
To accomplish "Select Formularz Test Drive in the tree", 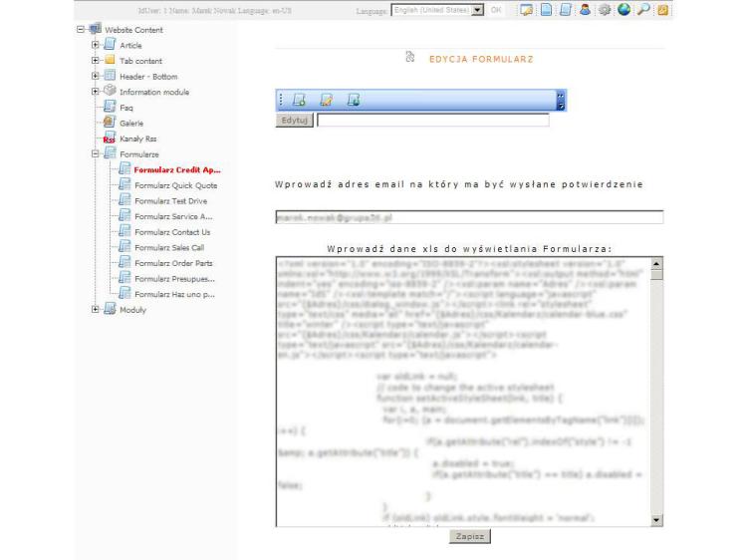I will 170,201.
